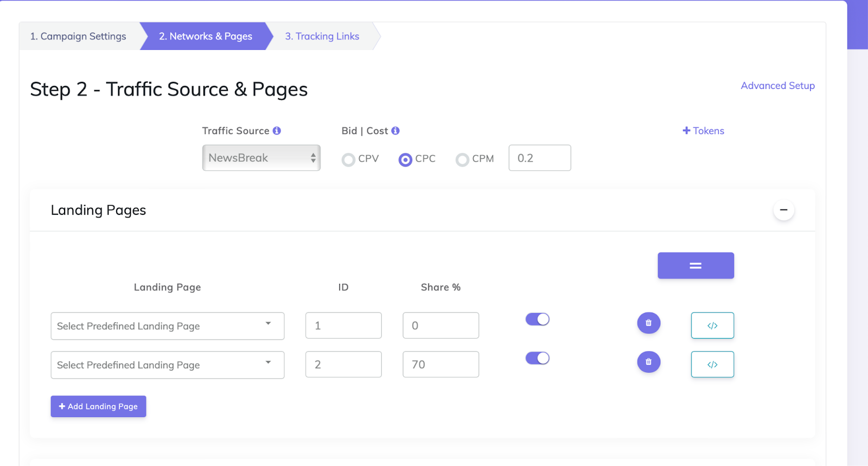868x466 pixels.
Task: Click the Traffic Source info icon
Action: click(277, 131)
